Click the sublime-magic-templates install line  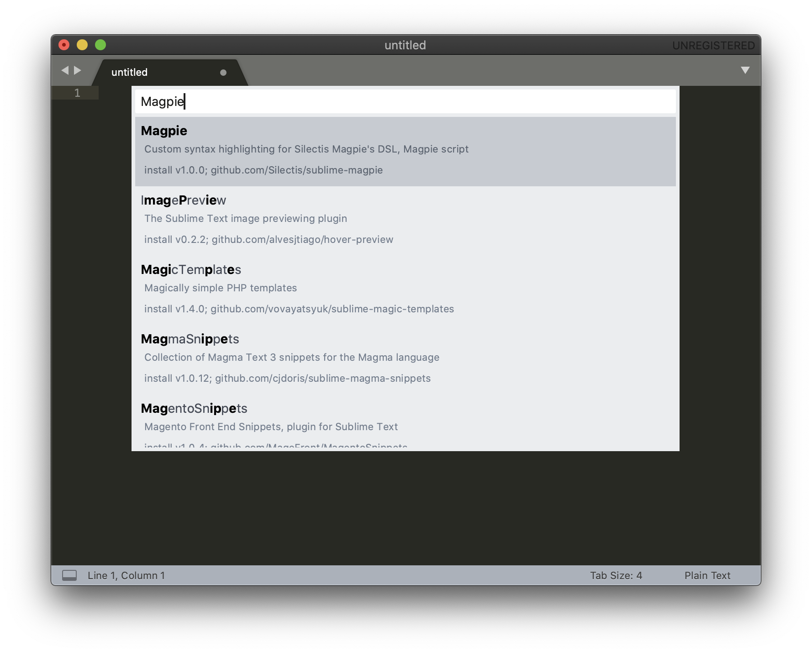coord(299,309)
